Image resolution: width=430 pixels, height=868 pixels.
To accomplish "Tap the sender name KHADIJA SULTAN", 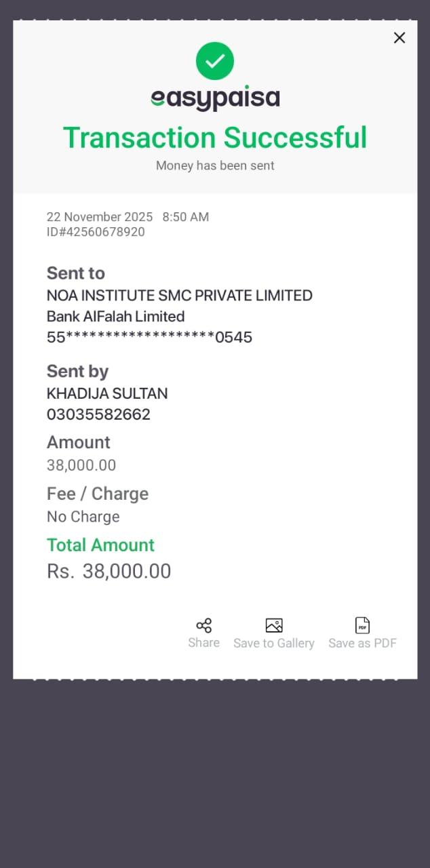I will click(107, 394).
